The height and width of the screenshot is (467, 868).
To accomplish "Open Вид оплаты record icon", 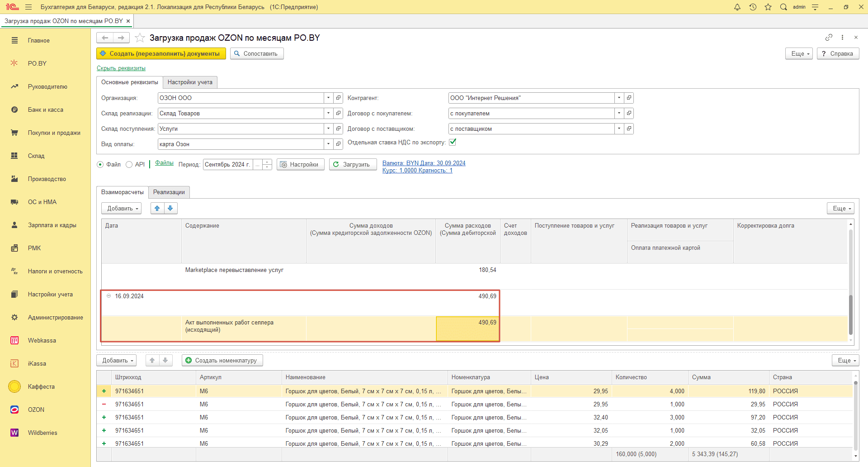I will 338,144.
